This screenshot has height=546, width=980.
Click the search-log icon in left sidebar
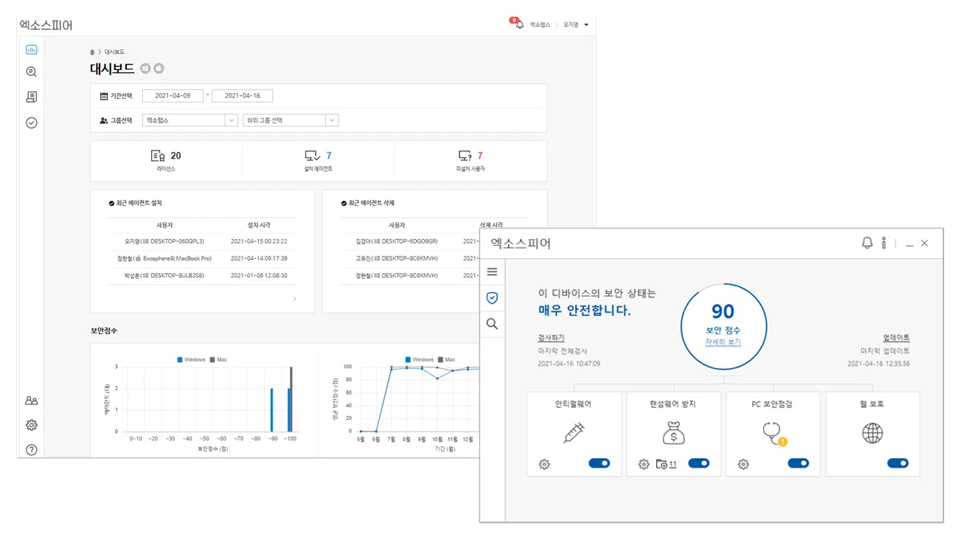pos(31,72)
